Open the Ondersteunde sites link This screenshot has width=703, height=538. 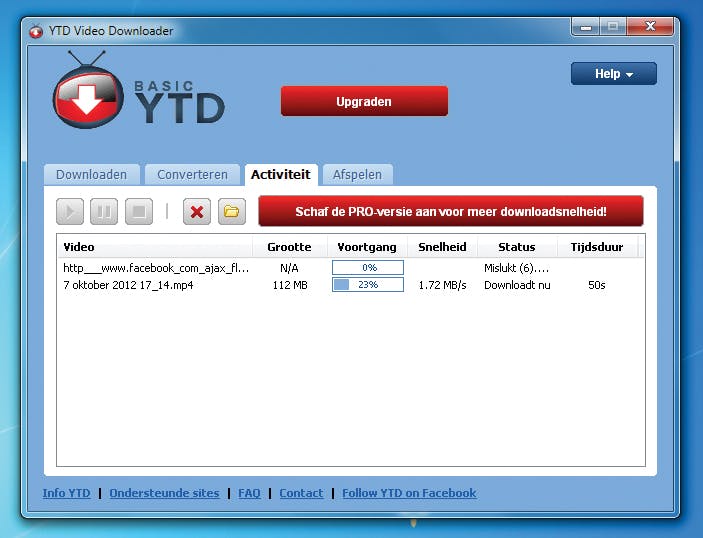[x=165, y=493]
